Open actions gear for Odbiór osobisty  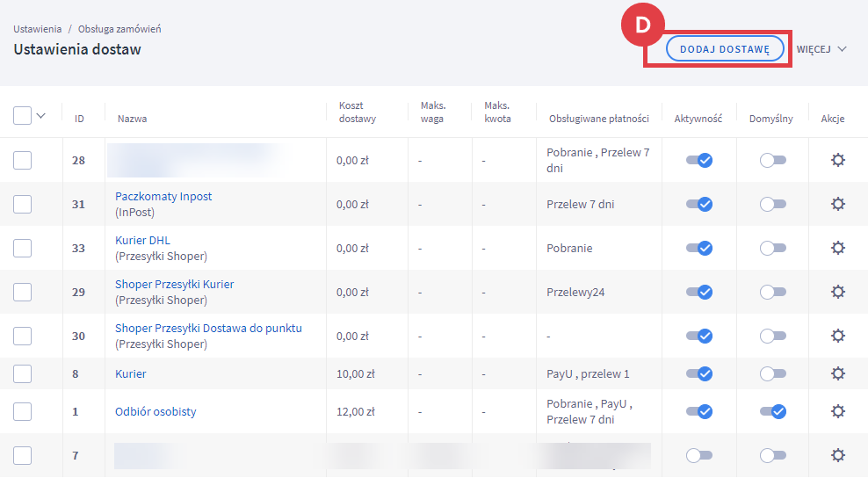(838, 411)
